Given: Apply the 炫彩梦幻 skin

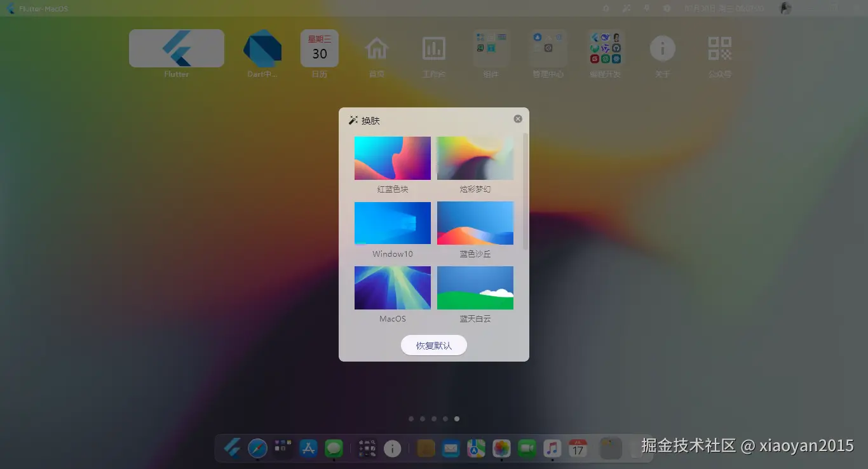Looking at the screenshot, I should (475, 158).
